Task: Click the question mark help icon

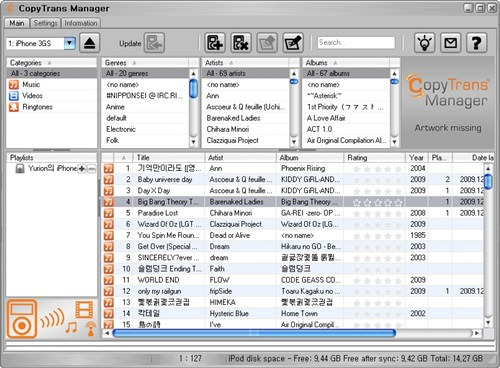Action: click(x=476, y=43)
